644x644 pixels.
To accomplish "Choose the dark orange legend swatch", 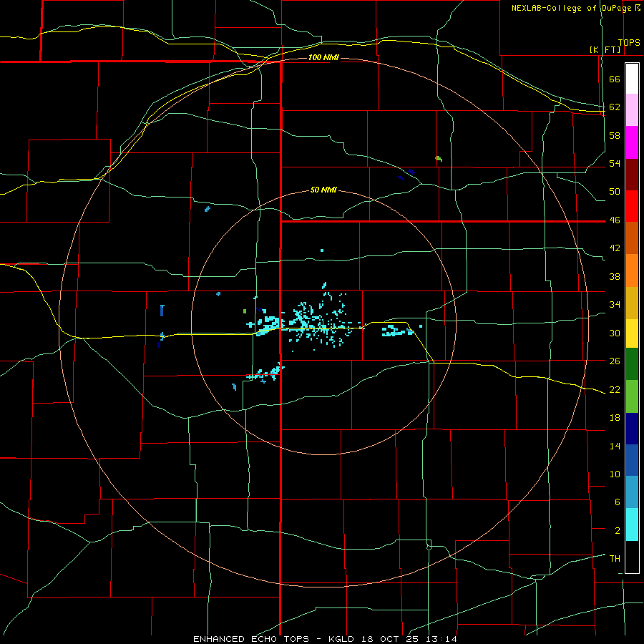I will (x=632, y=238).
